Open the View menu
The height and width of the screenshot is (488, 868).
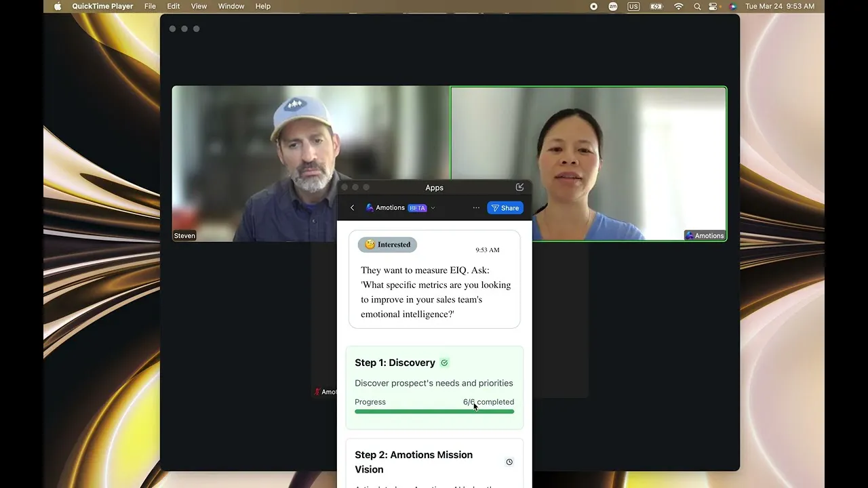pyautogui.click(x=199, y=6)
